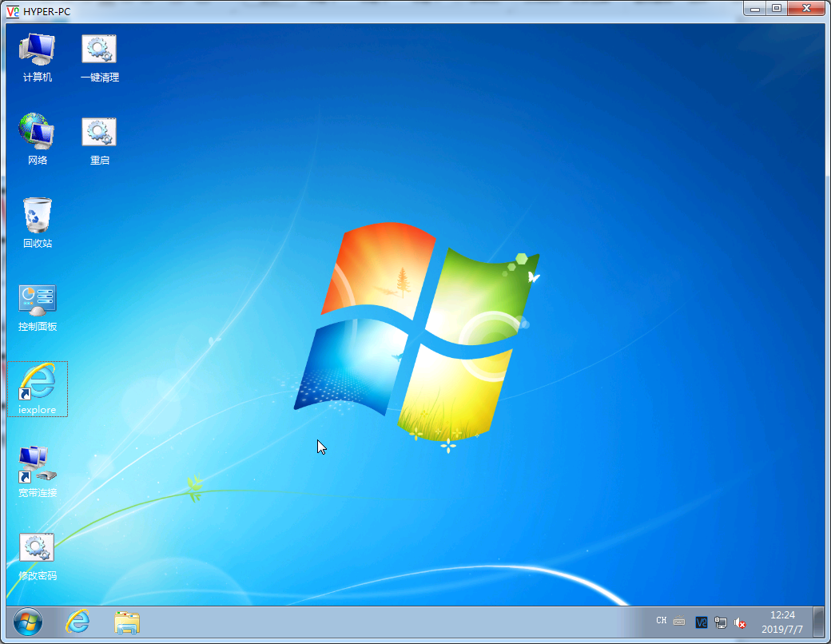Maximize the HYPER-PC VNC window
831x644 pixels.
[777, 9]
